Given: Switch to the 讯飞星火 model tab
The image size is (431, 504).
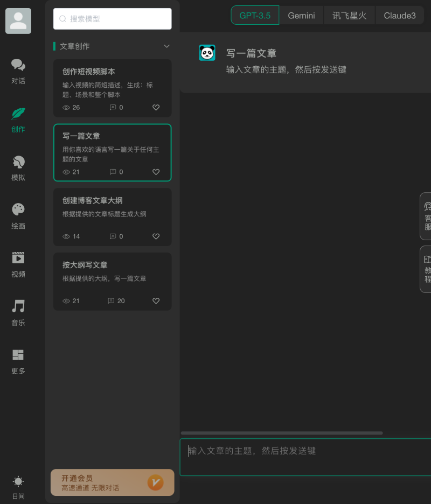Looking at the screenshot, I should [349, 15].
